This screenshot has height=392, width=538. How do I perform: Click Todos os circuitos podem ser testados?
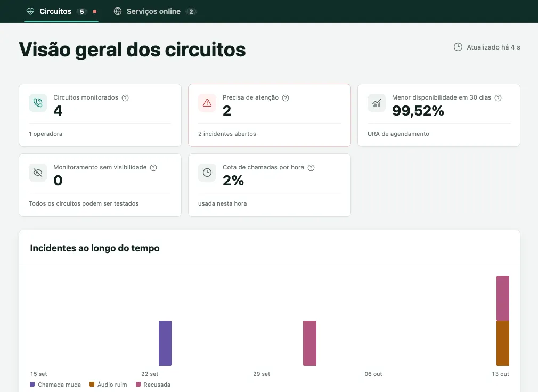click(84, 203)
